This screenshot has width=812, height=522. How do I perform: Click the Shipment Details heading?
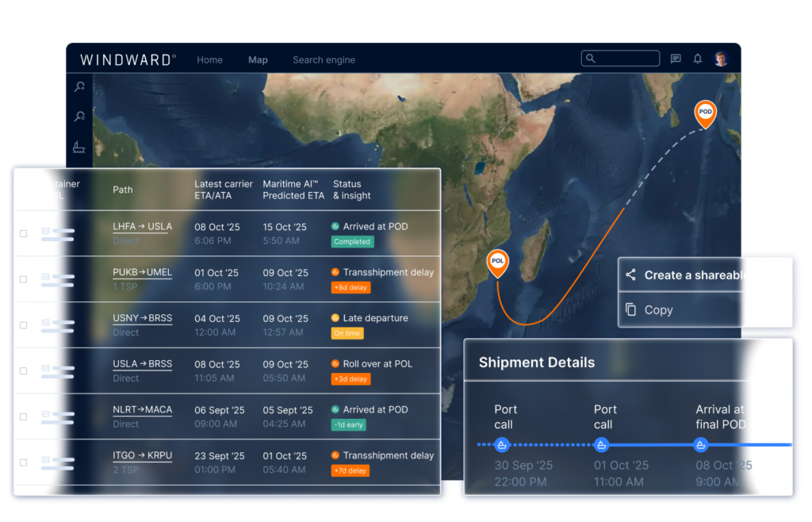point(537,363)
